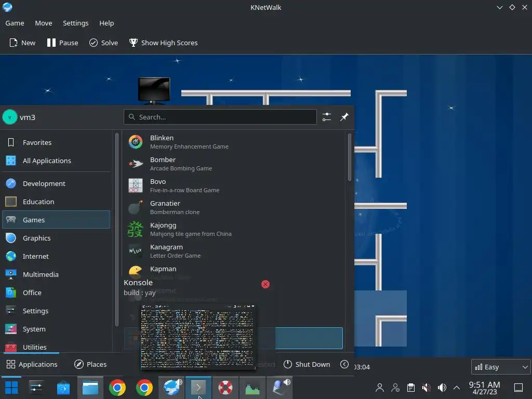
Task: Open the launcher configure sliders icon
Action: pos(327,117)
